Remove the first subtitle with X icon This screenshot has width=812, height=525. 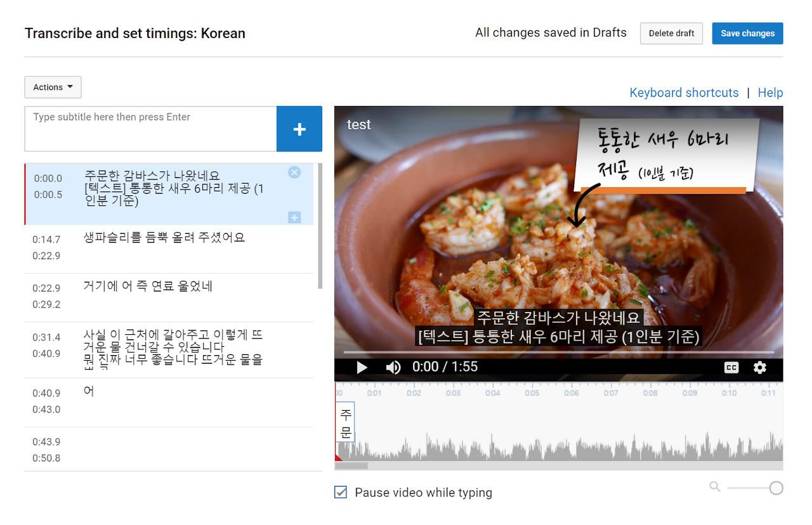[x=294, y=172]
